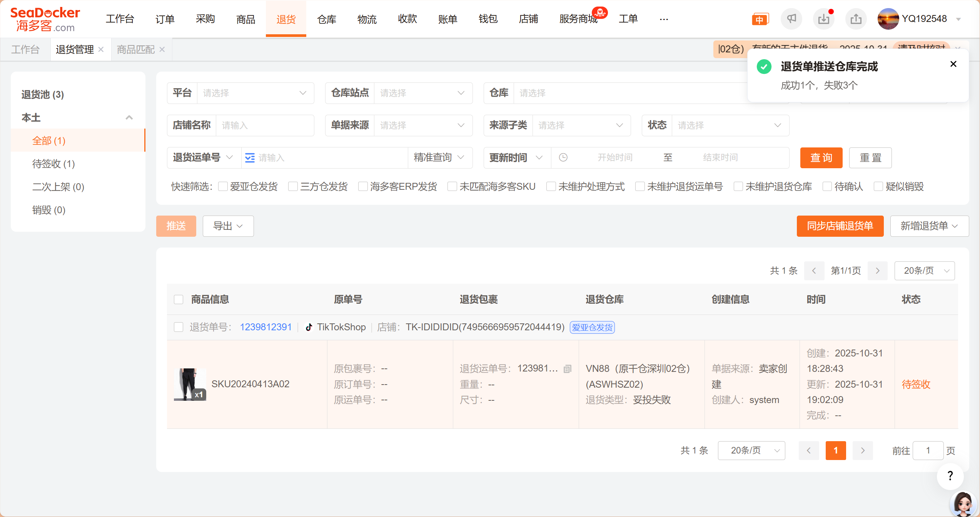Click the announcement megaphone icon
The image size is (980, 517).
pyautogui.click(x=791, y=19)
